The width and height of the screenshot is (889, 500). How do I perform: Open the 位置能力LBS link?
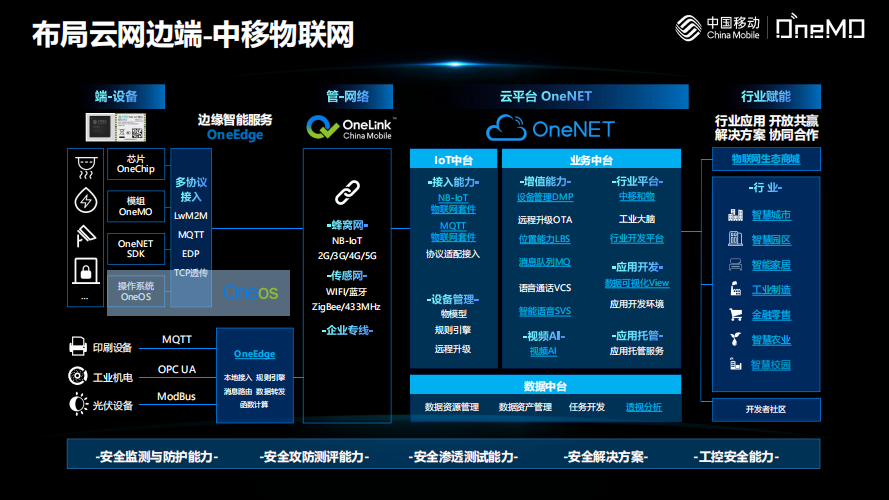(544, 239)
